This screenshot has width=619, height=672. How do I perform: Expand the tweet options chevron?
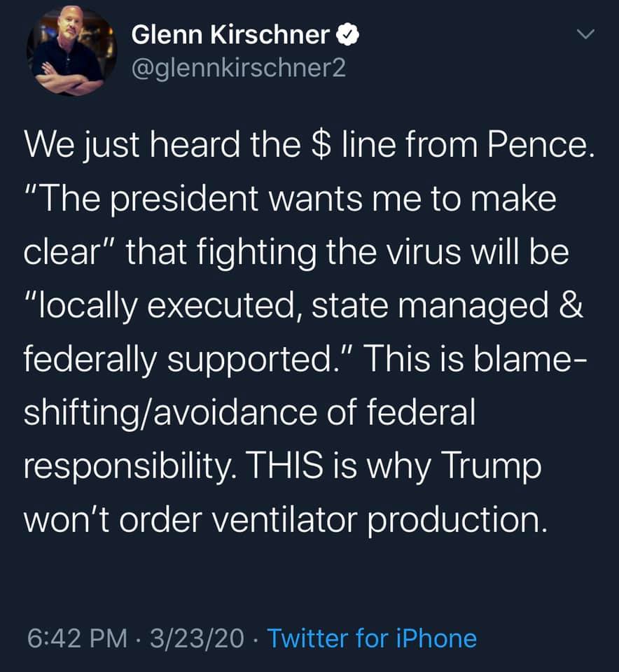point(584,34)
